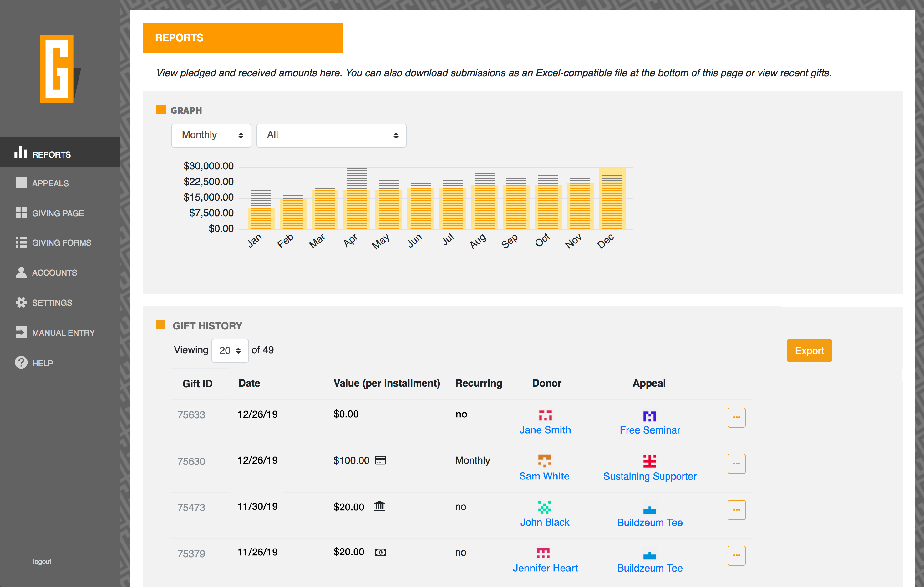Open Giving Page from the sidebar
This screenshot has width=924, height=587.
tap(21, 213)
